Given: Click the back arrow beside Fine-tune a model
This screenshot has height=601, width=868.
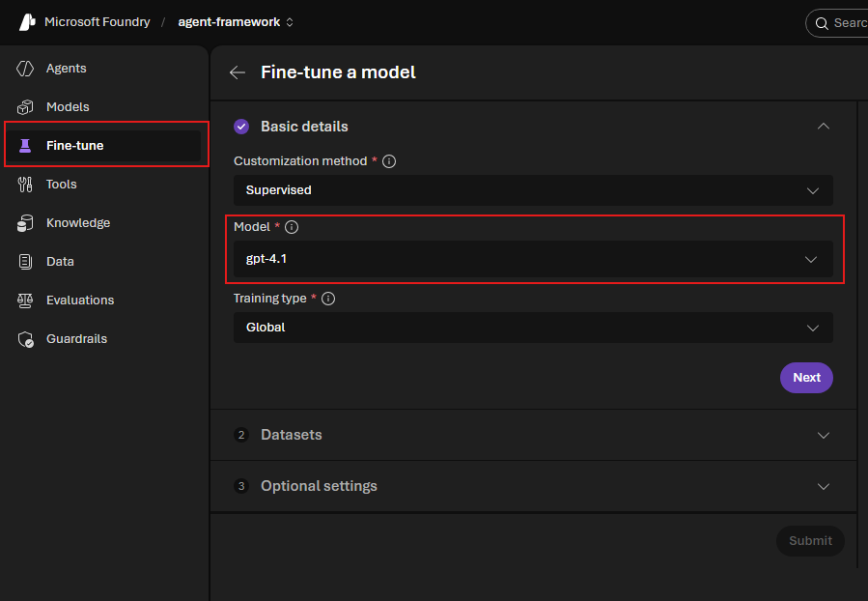Looking at the screenshot, I should pyautogui.click(x=238, y=72).
